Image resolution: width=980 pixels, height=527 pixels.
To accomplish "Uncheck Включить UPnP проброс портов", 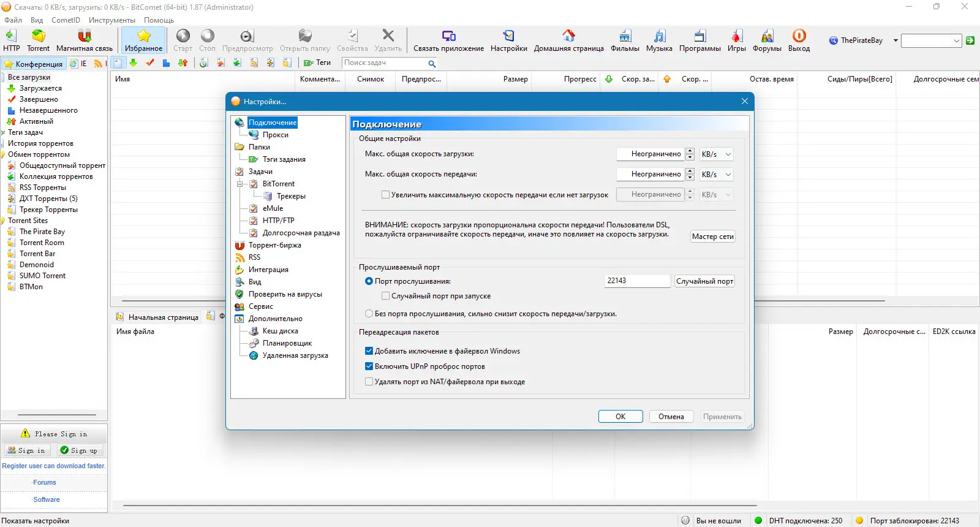I will [x=369, y=366].
